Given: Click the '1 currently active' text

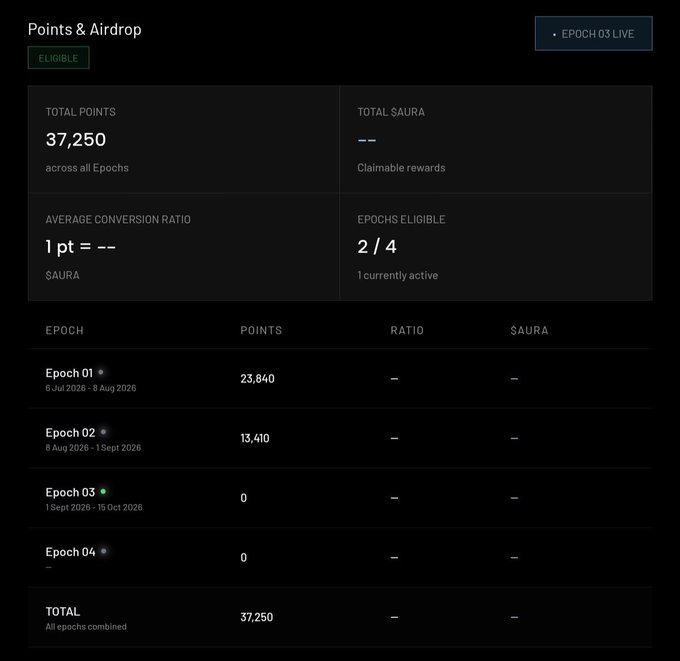Looking at the screenshot, I should point(398,275).
